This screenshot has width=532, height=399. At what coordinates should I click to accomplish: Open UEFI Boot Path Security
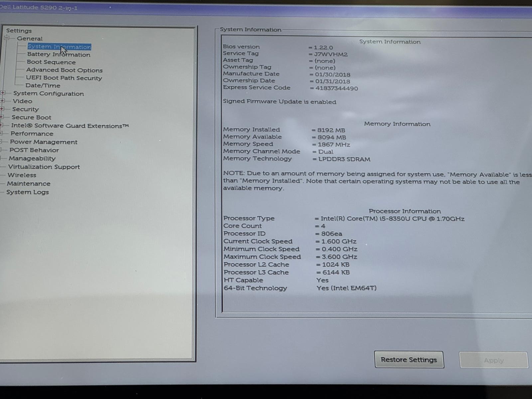[x=64, y=78]
